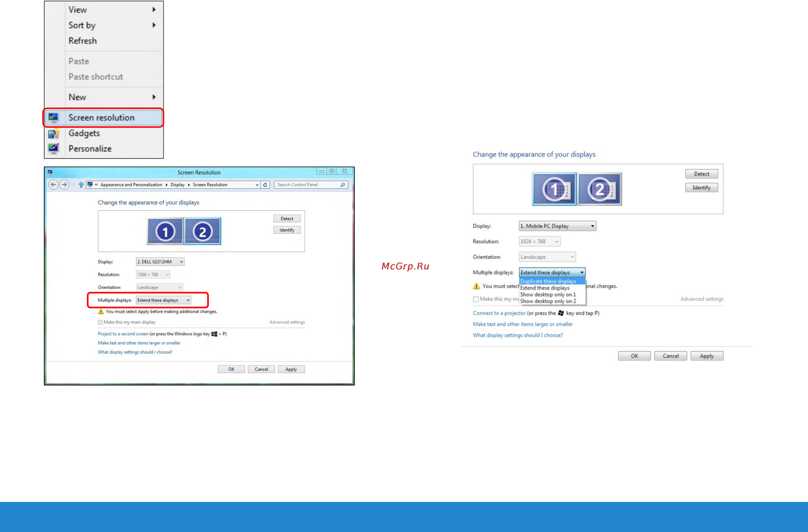Go forward in Screen Resolution window

point(64,185)
